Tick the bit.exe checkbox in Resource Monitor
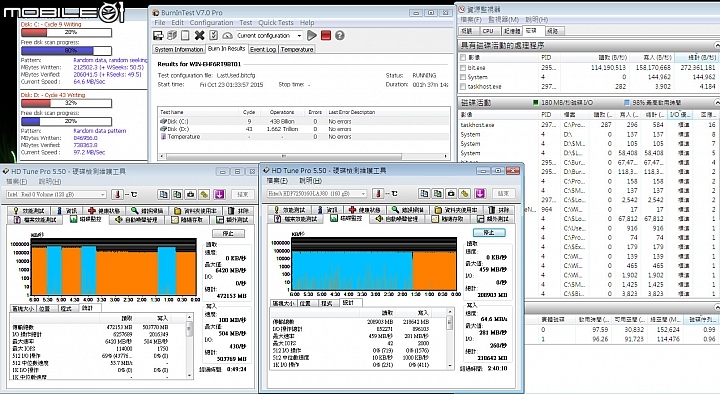 tap(463, 68)
